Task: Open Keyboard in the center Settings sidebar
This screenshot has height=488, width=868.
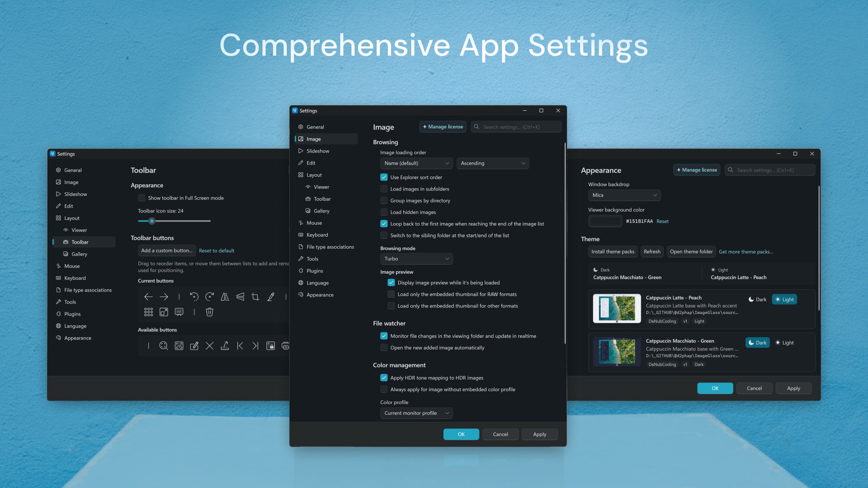Action: (326, 235)
